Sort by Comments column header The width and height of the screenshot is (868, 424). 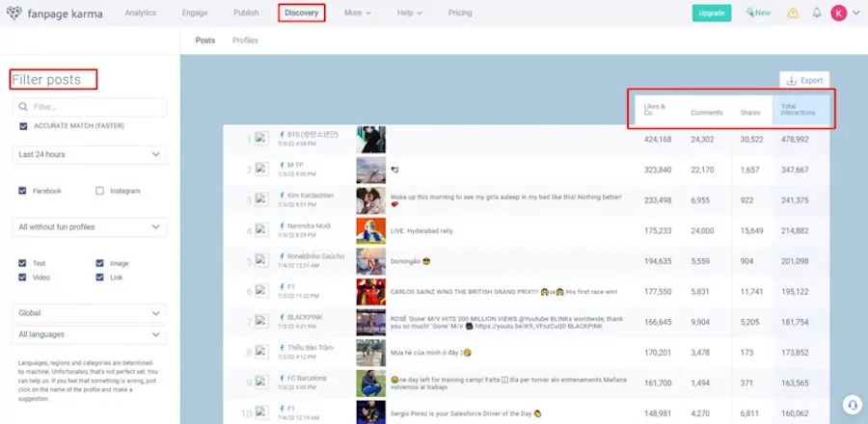point(706,113)
